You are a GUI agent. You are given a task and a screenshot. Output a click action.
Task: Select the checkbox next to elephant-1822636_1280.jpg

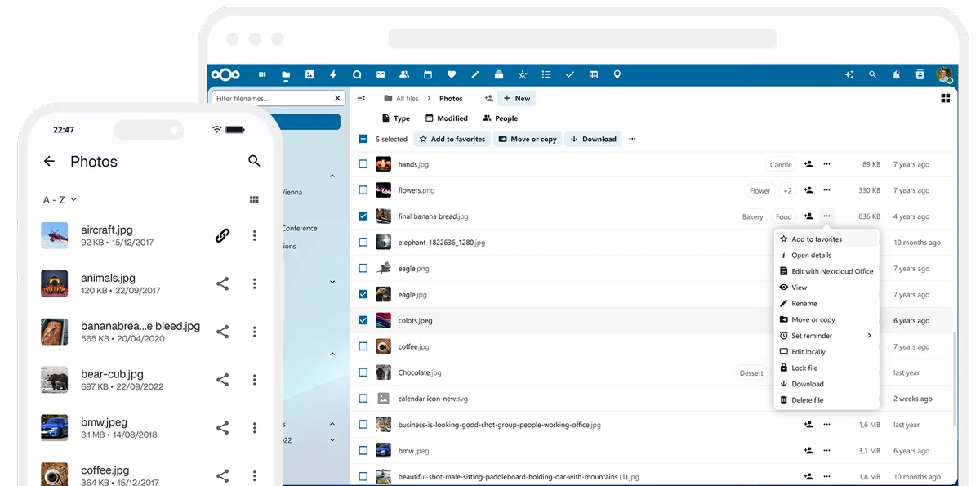pyautogui.click(x=363, y=242)
